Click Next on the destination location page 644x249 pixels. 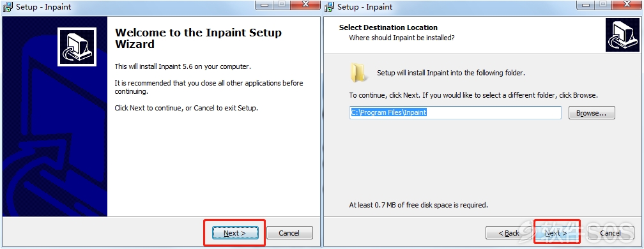(x=556, y=233)
